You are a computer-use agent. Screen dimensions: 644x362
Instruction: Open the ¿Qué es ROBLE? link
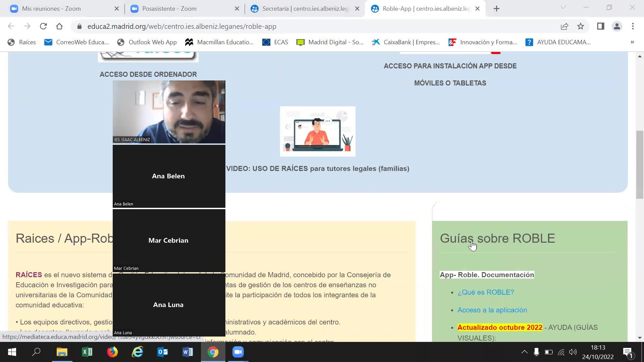(x=485, y=292)
